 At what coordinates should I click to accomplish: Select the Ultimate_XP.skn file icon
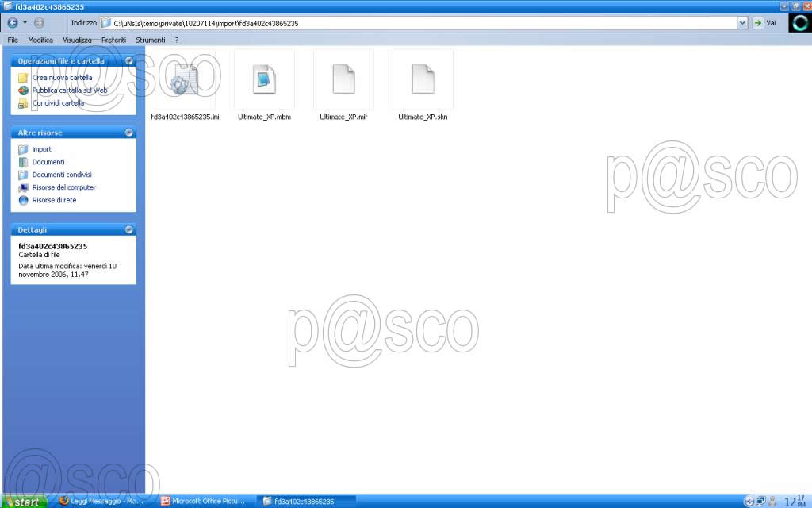coord(423,79)
